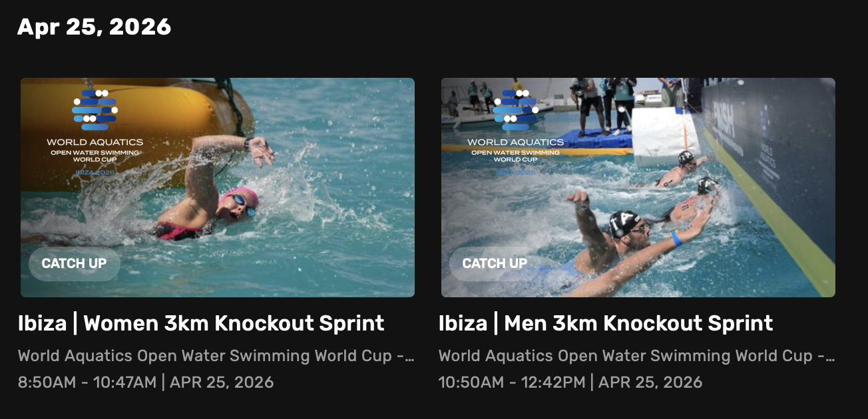
Task: Click World Aquatics logo on Women's thumbnail
Action: 95,109
